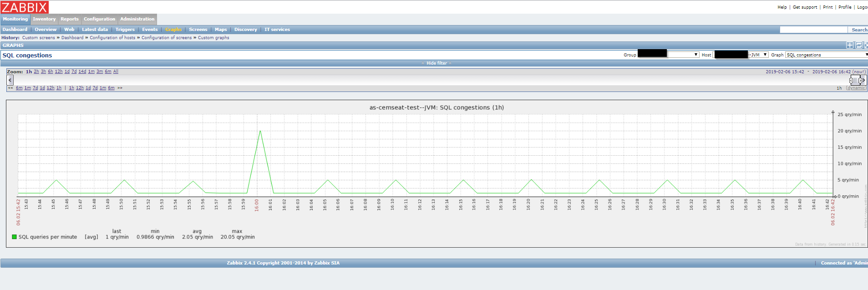Screen dimensions: 868x290
Task: Move timeline left with arrow button
Action: pyautogui.click(x=10, y=80)
